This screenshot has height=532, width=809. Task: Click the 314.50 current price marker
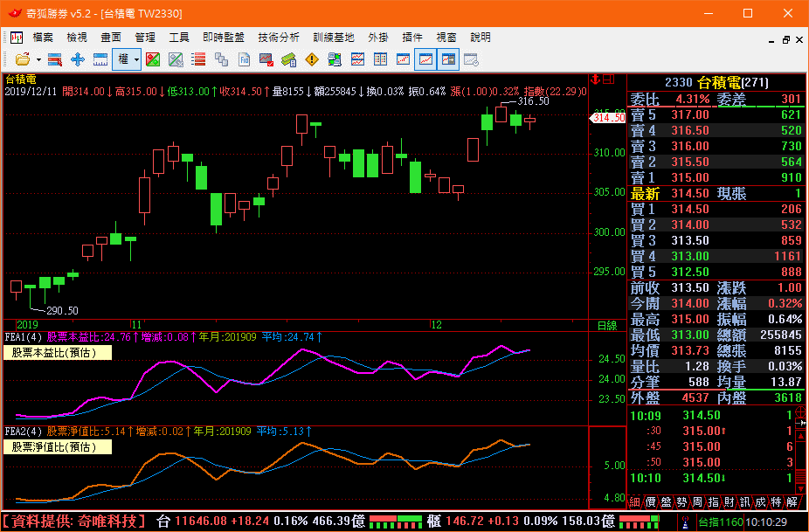608,118
